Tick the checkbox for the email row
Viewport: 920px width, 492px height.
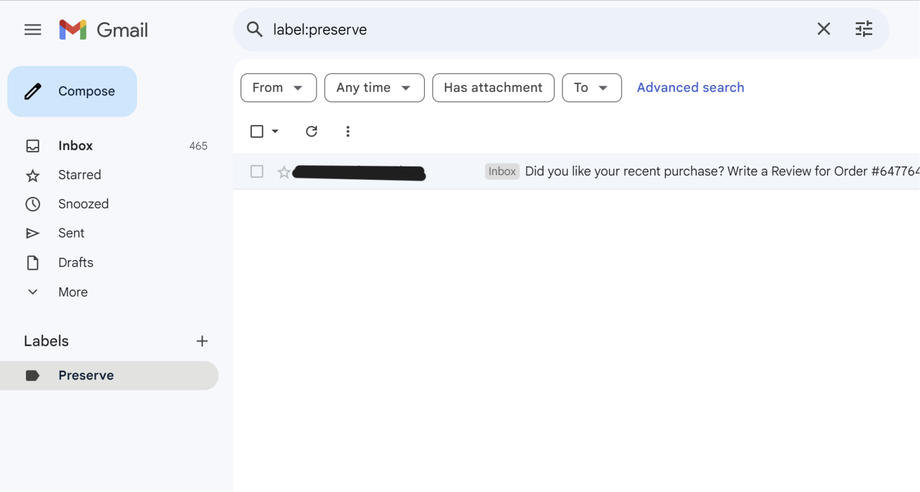257,172
